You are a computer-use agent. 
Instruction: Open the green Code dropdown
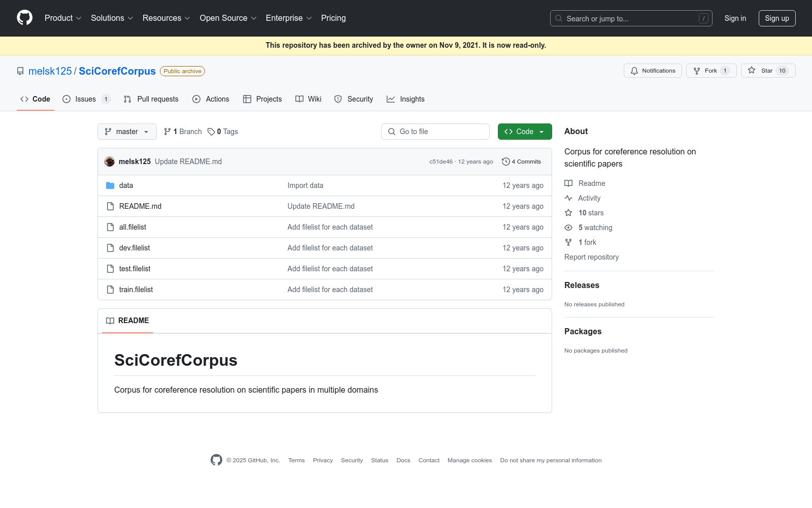point(525,132)
